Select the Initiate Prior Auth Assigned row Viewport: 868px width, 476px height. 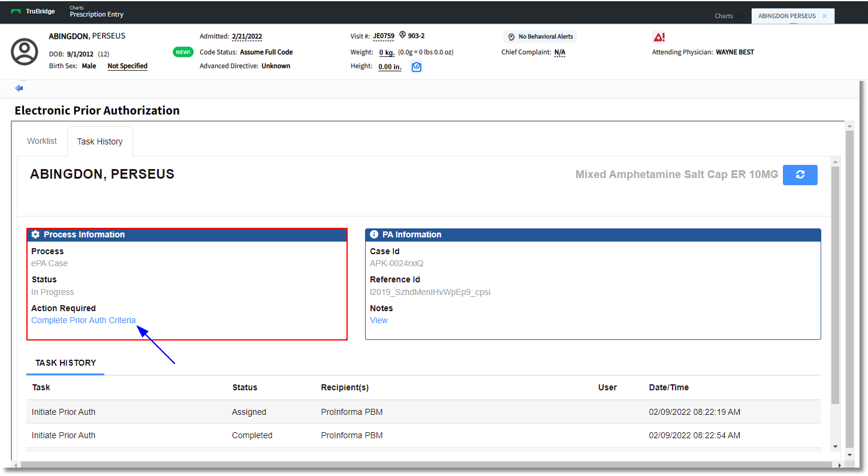point(424,412)
